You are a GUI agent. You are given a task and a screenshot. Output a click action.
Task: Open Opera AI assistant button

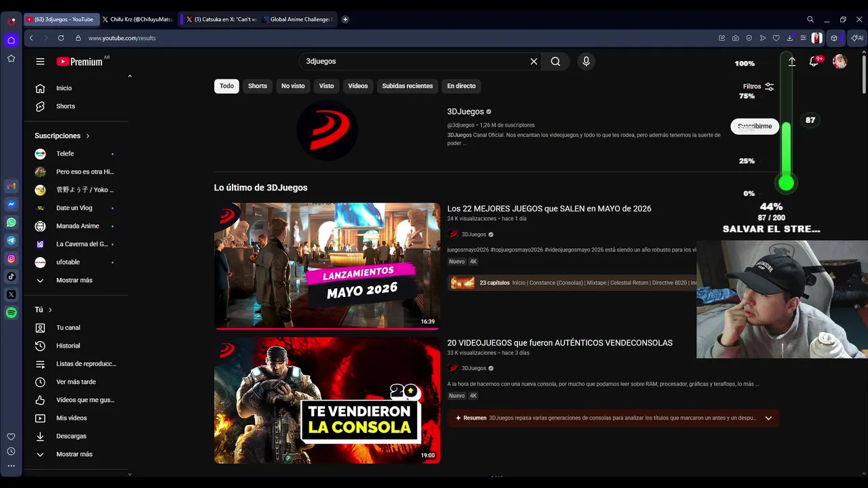857,38
